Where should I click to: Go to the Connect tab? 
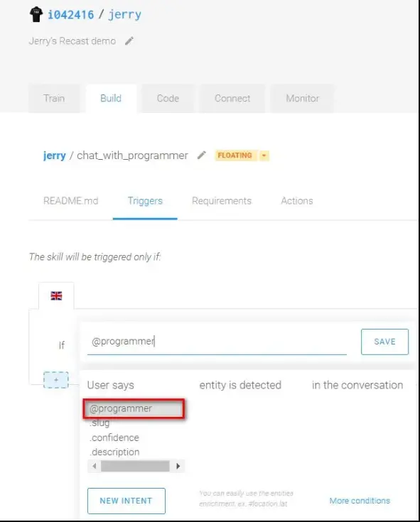coord(232,99)
